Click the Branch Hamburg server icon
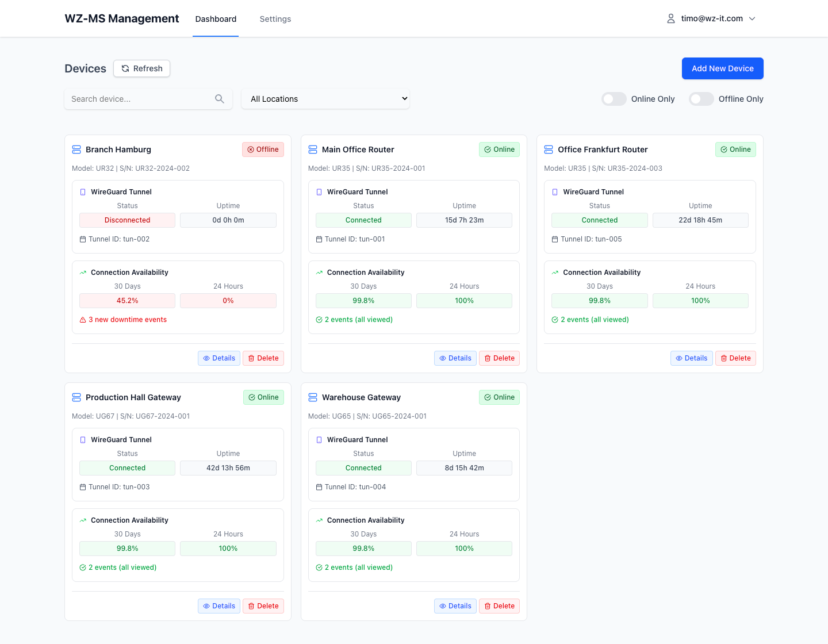Image resolution: width=828 pixels, height=644 pixels. click(x=76, y=149)
